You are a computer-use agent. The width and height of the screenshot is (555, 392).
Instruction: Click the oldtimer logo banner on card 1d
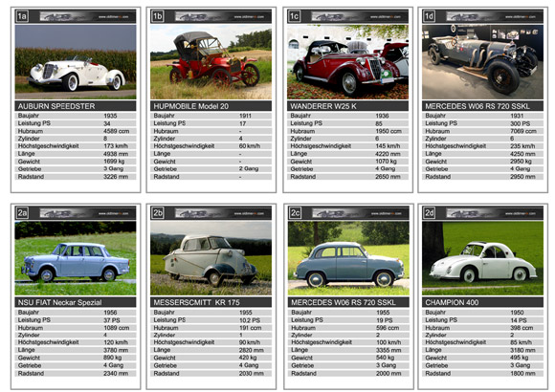[492, 16]
